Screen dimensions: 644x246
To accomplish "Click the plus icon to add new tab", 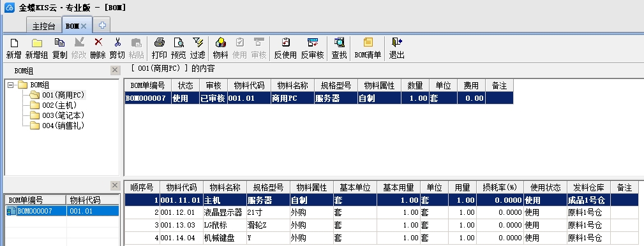I will [x=102, y=25].
